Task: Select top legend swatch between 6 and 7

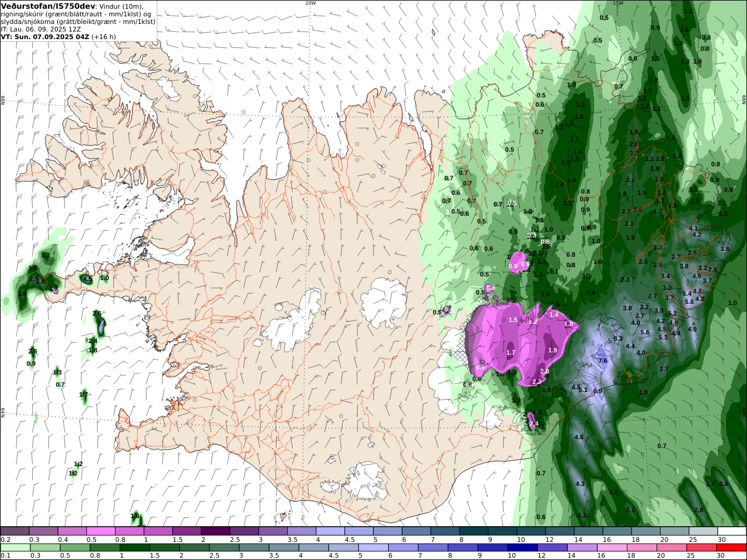Action: pyautogui.click(x=416, y=531)
